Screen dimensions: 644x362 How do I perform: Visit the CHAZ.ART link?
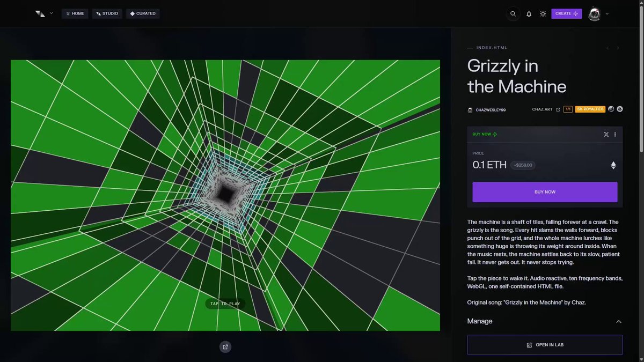(543, 109)
